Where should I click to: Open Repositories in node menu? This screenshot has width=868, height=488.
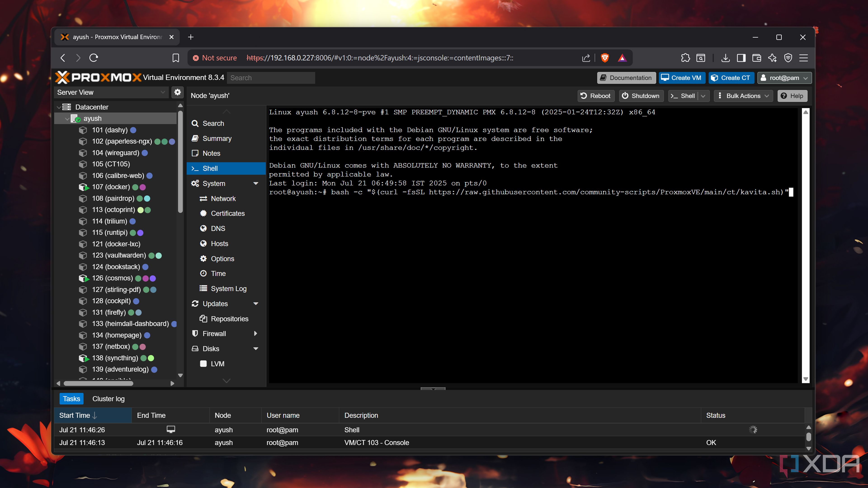[x=226, y=319]
